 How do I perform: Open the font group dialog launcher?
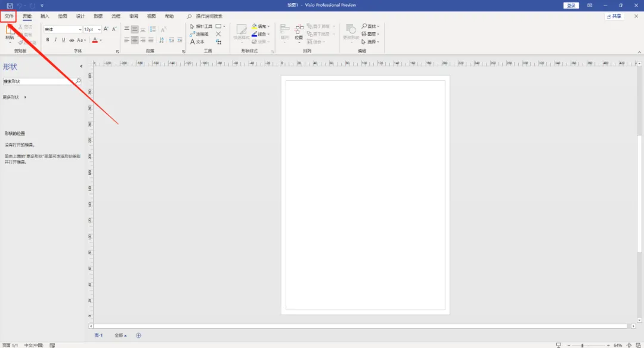click(x=117, y=51)
